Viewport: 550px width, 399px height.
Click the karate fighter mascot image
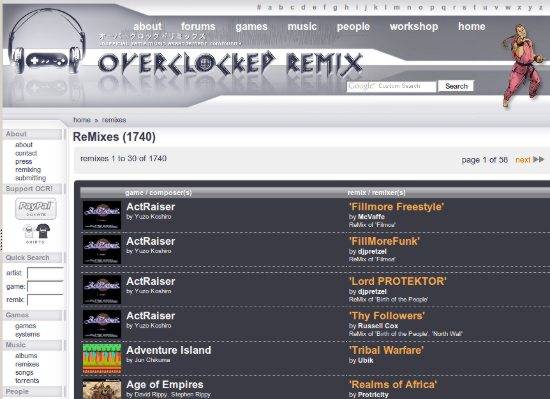[x=522, y=65]
